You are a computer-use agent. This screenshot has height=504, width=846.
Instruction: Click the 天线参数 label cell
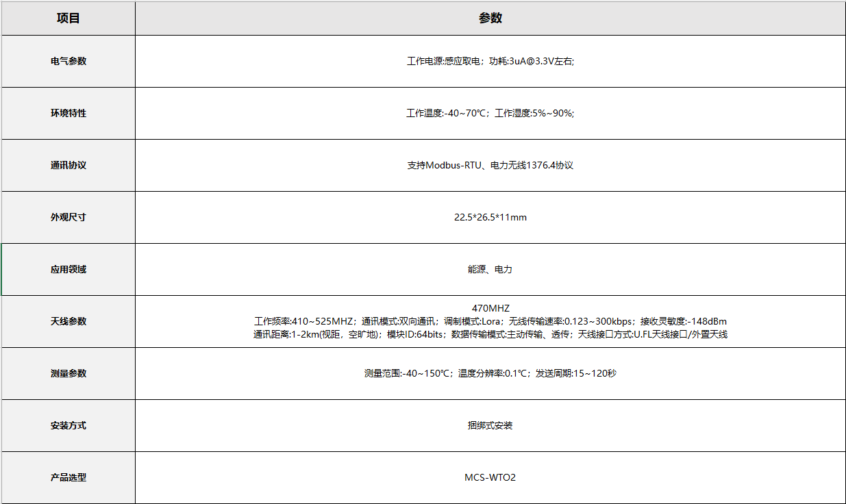pyautogui.click(x=69, y=321)
